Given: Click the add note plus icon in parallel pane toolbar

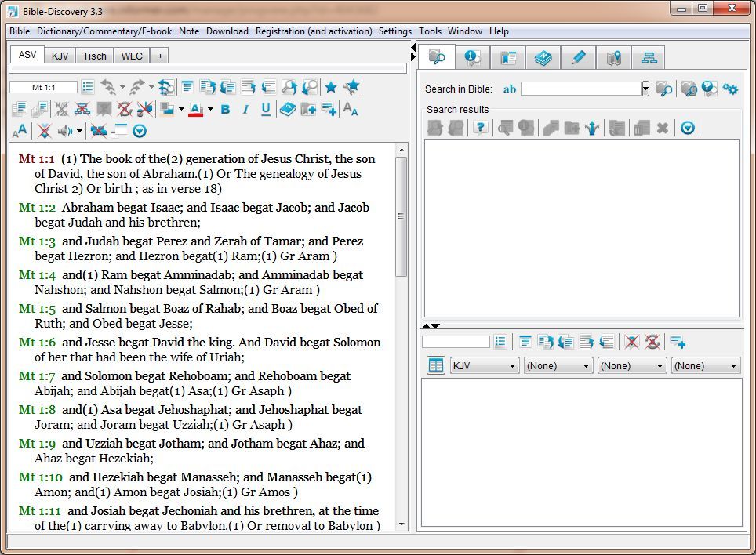Looking at the screenshot, I should click(678, 342).
